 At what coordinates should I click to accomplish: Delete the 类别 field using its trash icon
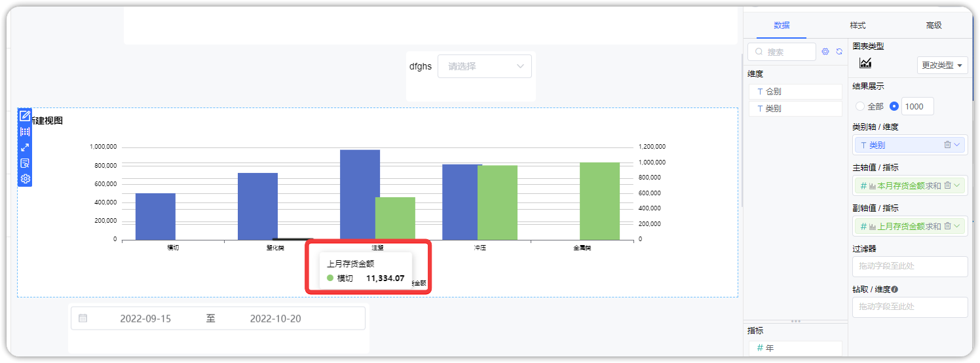[x=947, y=145]
